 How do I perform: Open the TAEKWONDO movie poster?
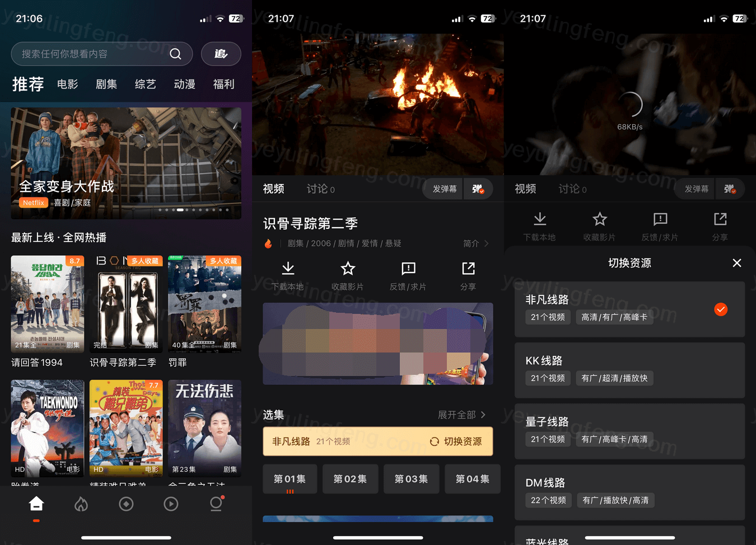pos(48,428)
